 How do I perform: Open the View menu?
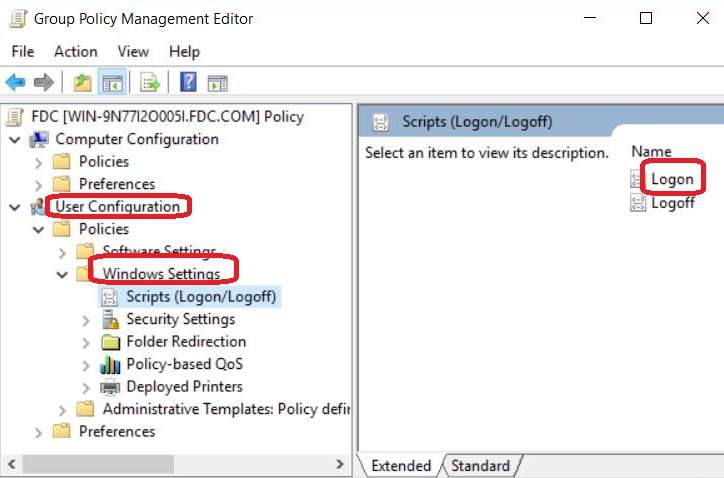(x=133, y=51)
